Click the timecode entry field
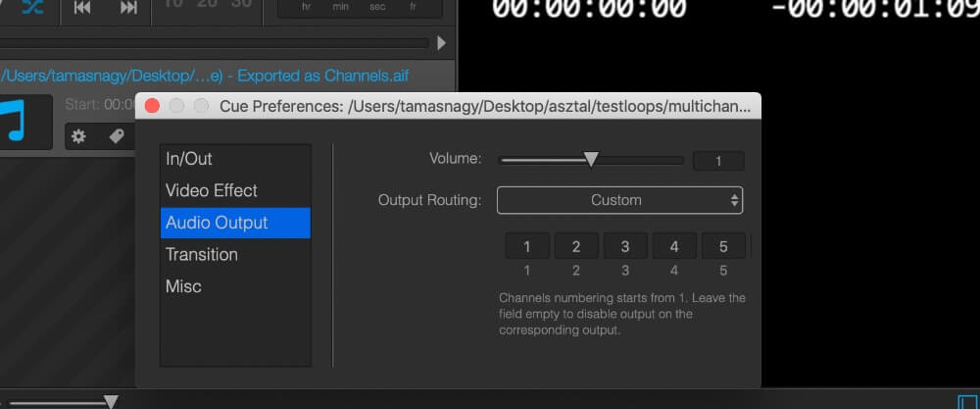 360,8
